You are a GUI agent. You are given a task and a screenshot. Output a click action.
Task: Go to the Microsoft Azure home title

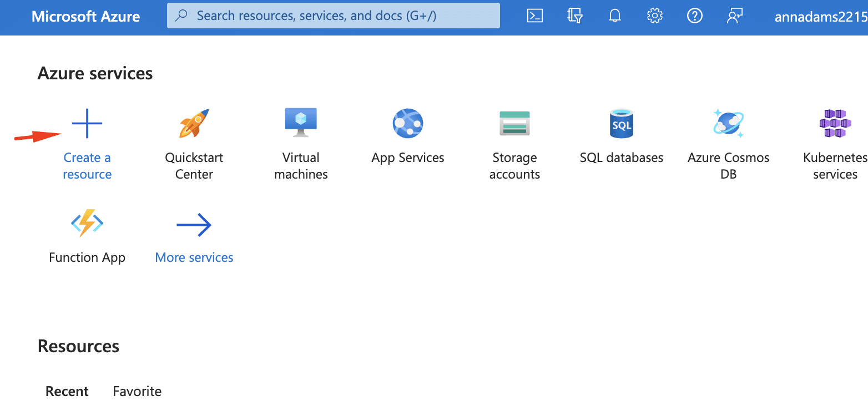click(86, 16)
